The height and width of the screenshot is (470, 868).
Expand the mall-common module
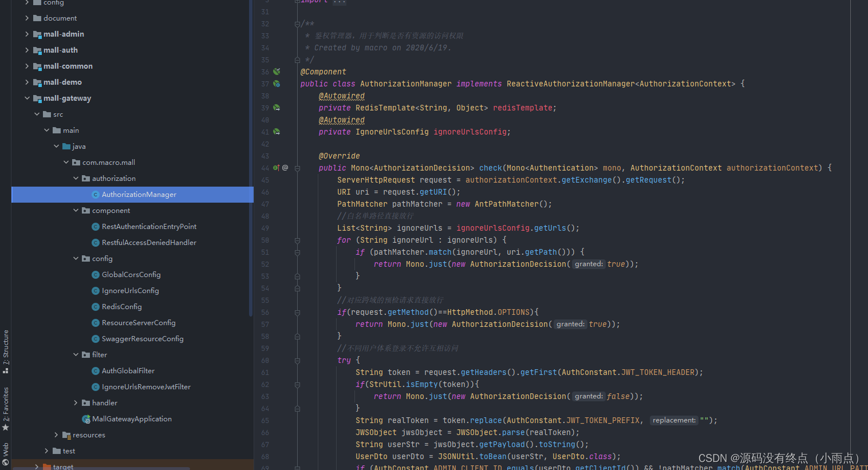click(27, 66)
